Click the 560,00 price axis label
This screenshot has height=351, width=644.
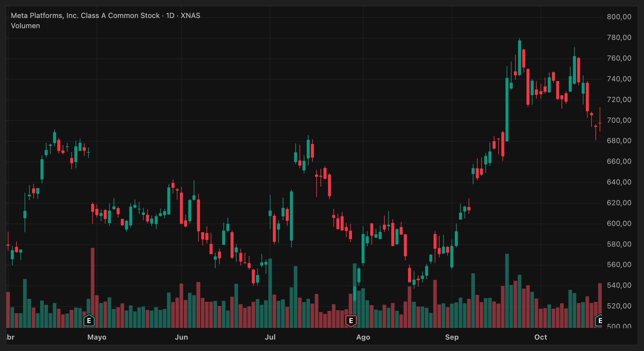pyautogui.click(x=619, y=265)
